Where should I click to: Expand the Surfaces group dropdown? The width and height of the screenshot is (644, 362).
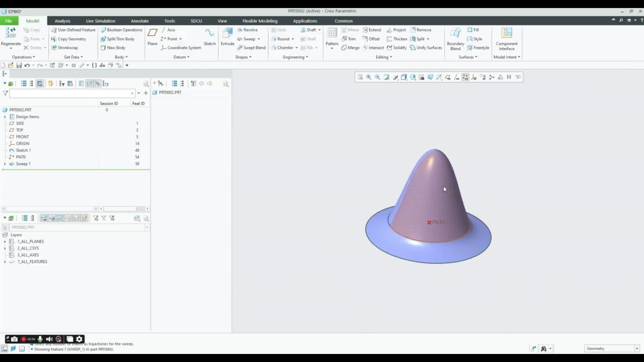pyautogui.click(x=468, y=57)
